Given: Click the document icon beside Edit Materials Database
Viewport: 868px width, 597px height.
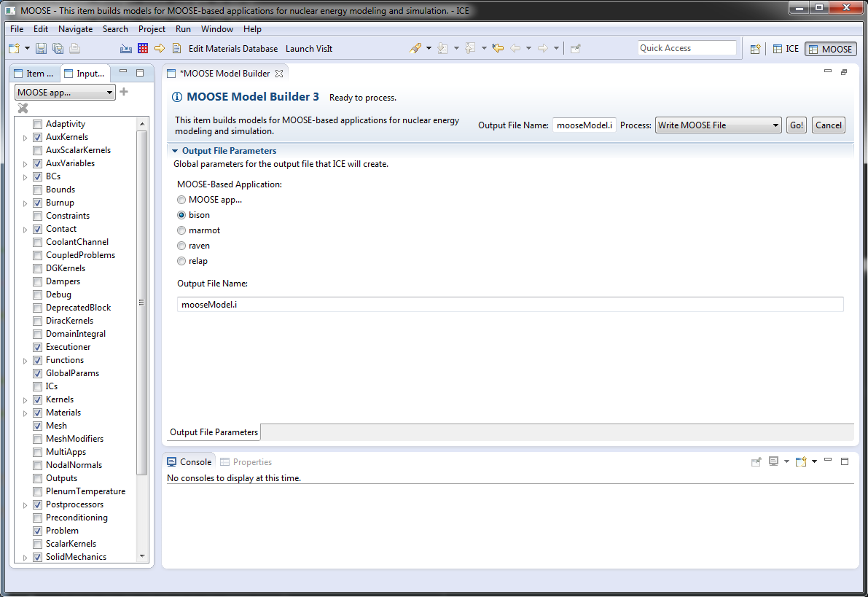Looking at the screenshot, I should 176,49.
